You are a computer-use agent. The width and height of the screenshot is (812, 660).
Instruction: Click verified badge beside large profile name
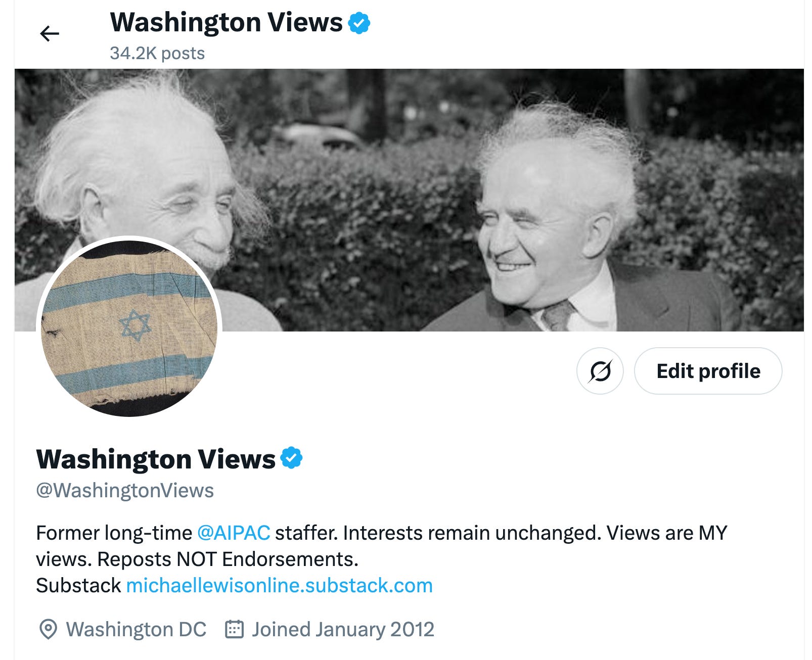[291, 458]
